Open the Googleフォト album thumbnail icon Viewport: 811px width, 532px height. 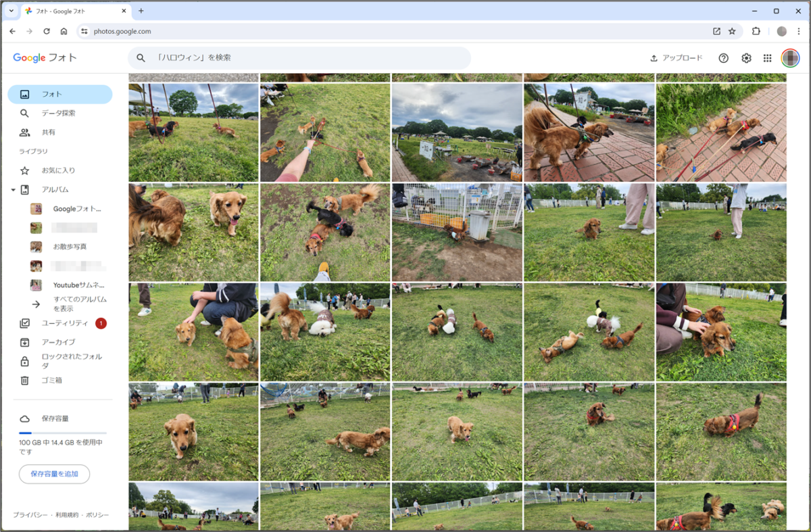[x=36, y=209]
